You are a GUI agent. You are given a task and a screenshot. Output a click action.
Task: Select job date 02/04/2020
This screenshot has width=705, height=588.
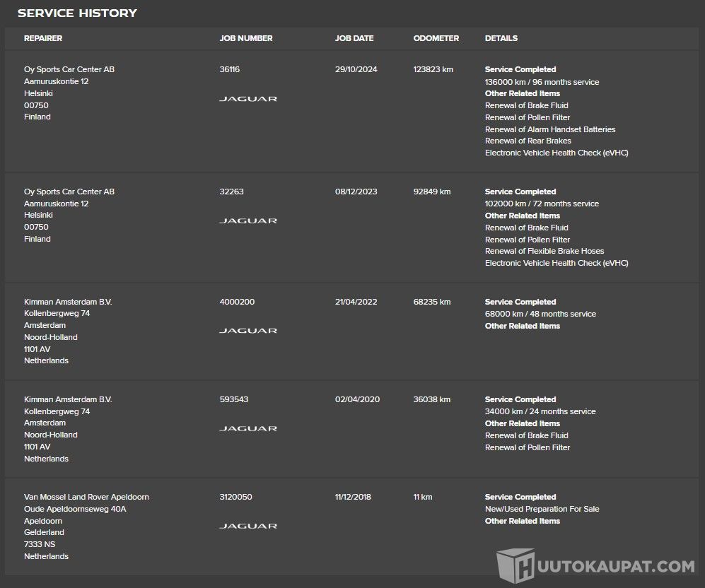coord(357,399)
